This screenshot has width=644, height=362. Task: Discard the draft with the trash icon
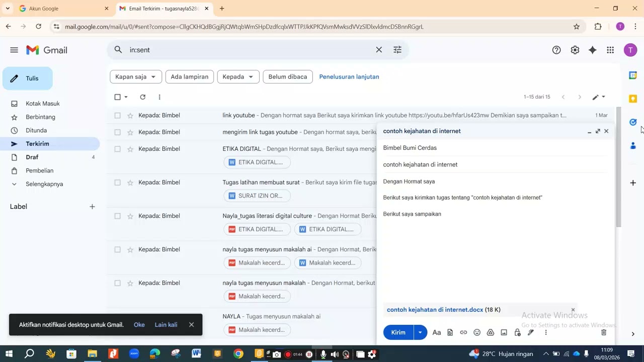click(x=604, y=332)
